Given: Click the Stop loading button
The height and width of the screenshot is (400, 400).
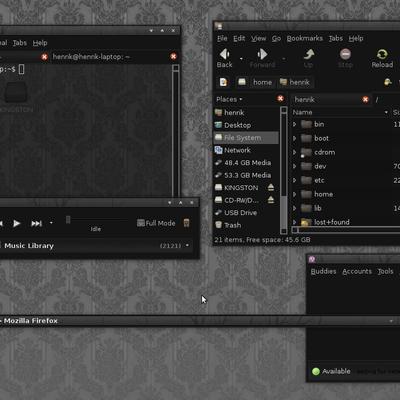Looking at the screenshot, I should click(x=345, y=58).
